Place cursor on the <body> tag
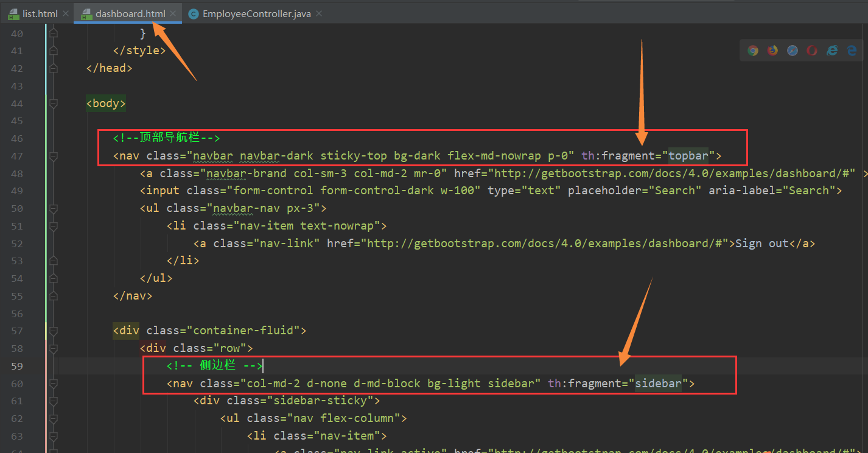 (x=106, y=104)
